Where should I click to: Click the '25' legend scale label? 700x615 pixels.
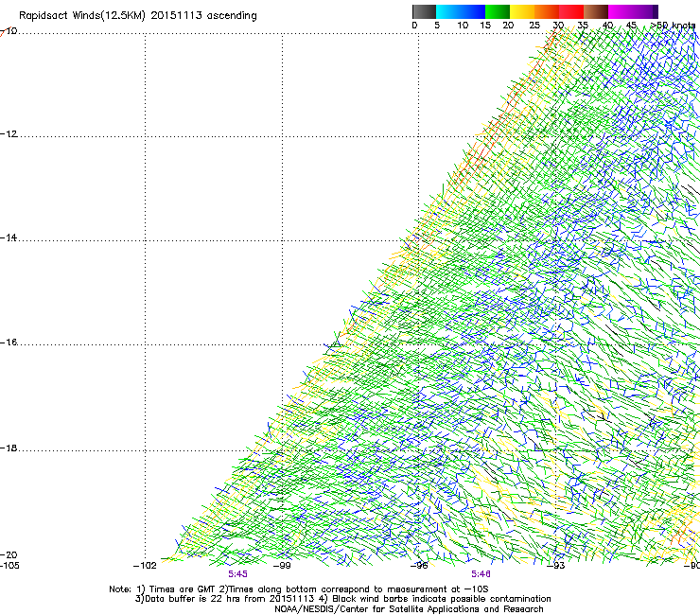click(x=534, y=26)
